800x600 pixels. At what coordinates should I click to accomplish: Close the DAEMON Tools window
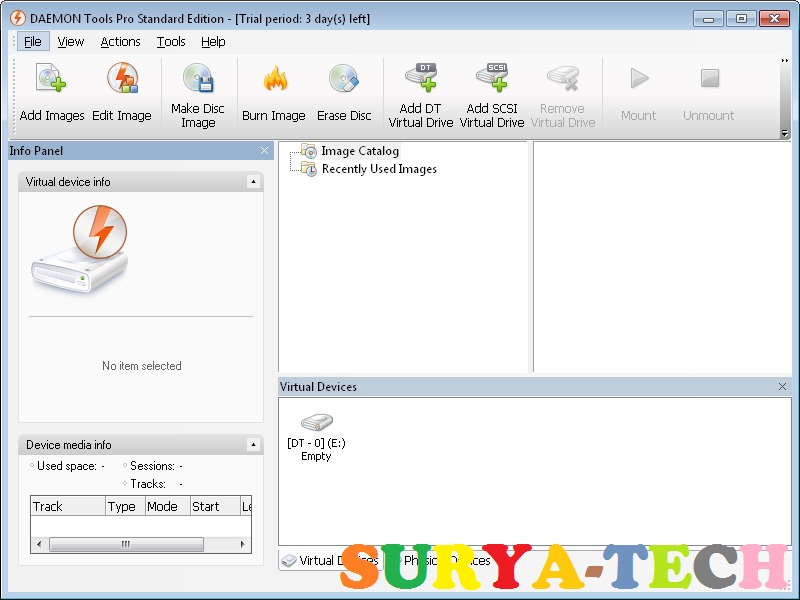[774, 19]
